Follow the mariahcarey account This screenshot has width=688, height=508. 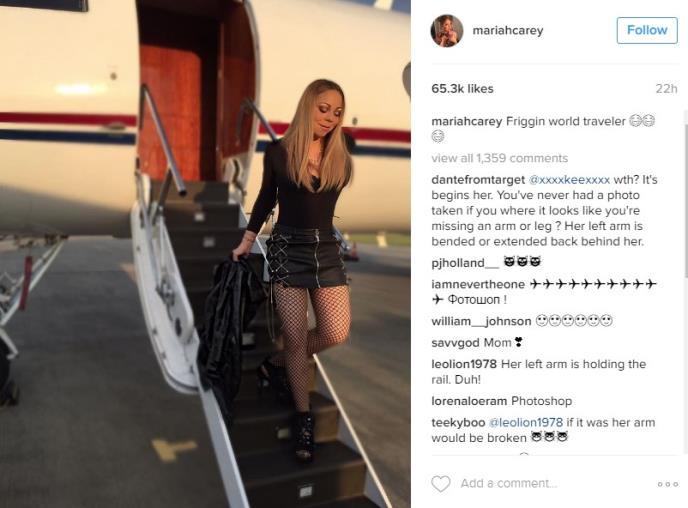[x=647, y=30]
